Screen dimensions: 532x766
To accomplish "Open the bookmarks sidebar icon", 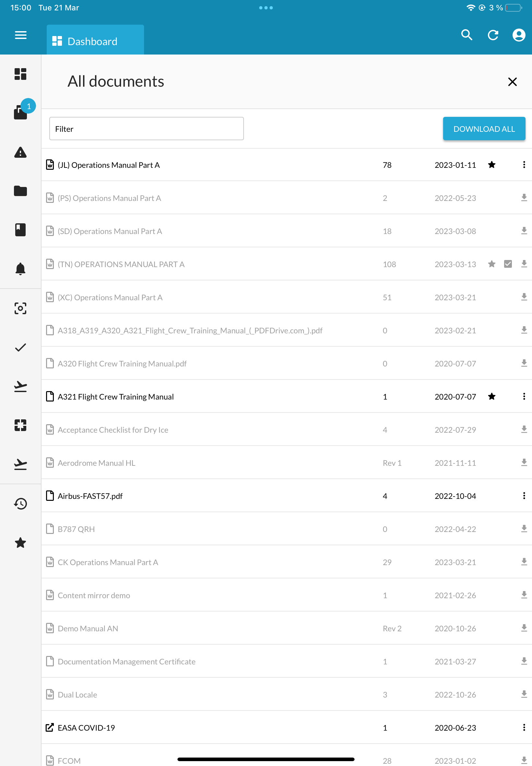I will (x=20, y=229).
